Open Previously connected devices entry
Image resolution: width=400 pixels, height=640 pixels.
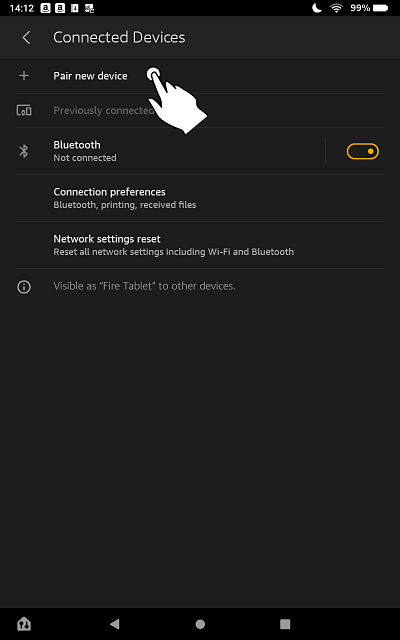pyautogui.click(x=200, y=111)
